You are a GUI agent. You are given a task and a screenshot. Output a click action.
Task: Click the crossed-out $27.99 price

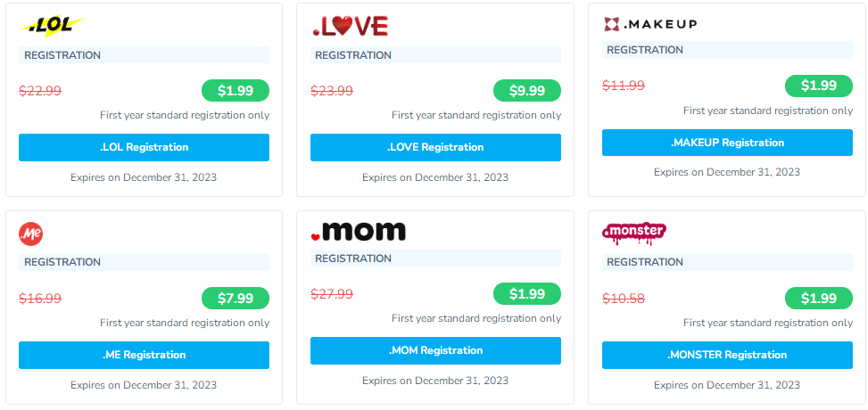(332, 294)
